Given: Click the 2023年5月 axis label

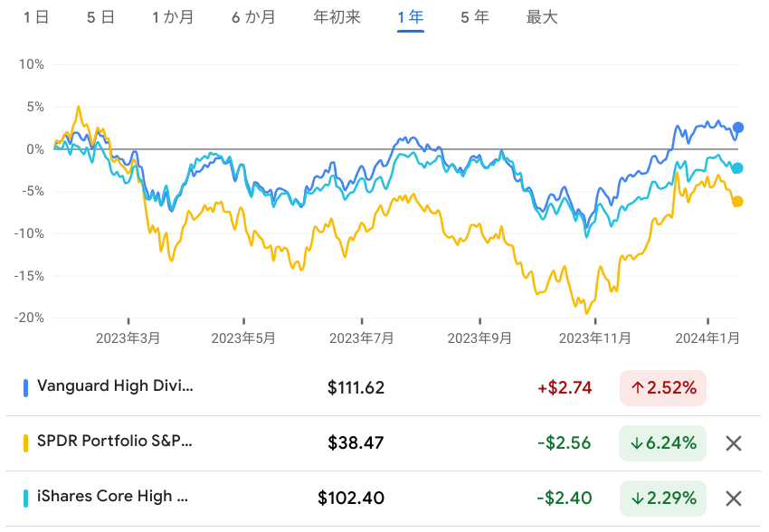Looking at the screenshot, I should tap(243, 338).
